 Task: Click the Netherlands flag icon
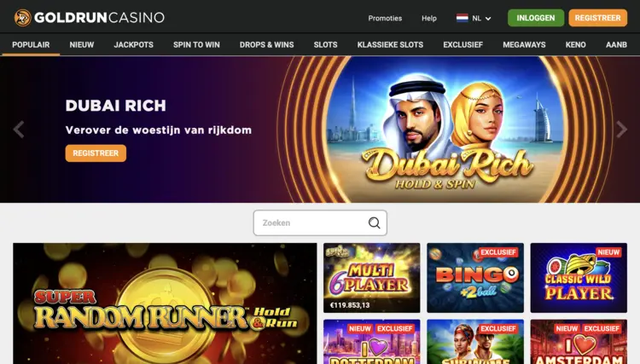462,18
